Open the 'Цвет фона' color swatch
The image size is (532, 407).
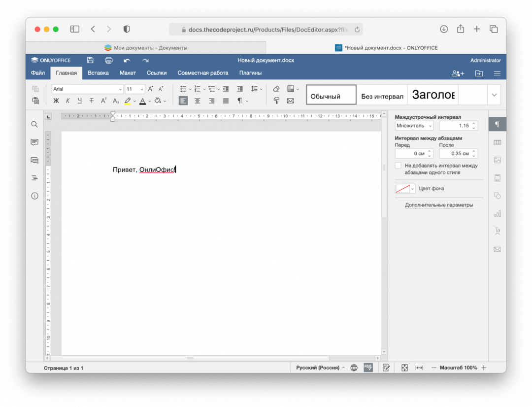point(405,189)
